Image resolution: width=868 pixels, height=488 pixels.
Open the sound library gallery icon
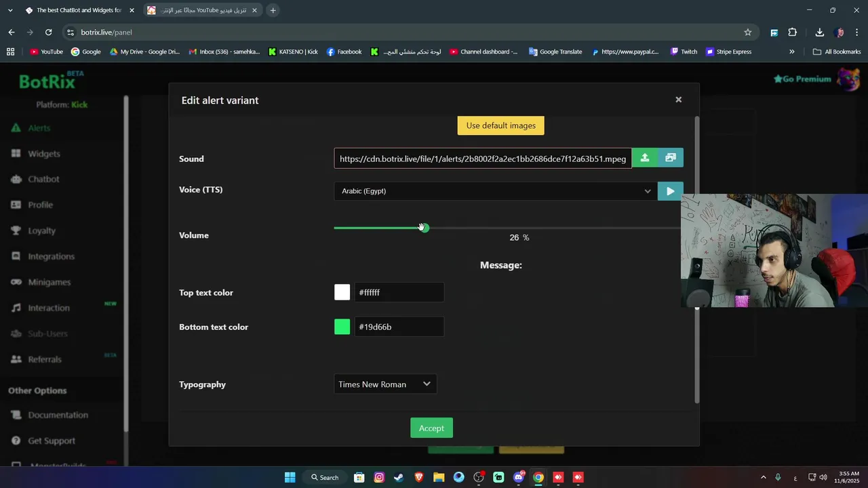tap(671, 158)
